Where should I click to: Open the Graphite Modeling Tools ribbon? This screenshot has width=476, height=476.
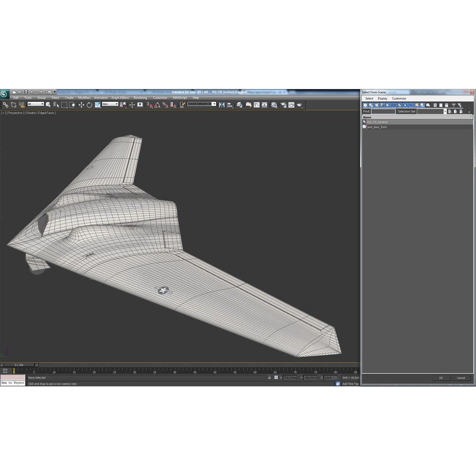tap(249, 105)
